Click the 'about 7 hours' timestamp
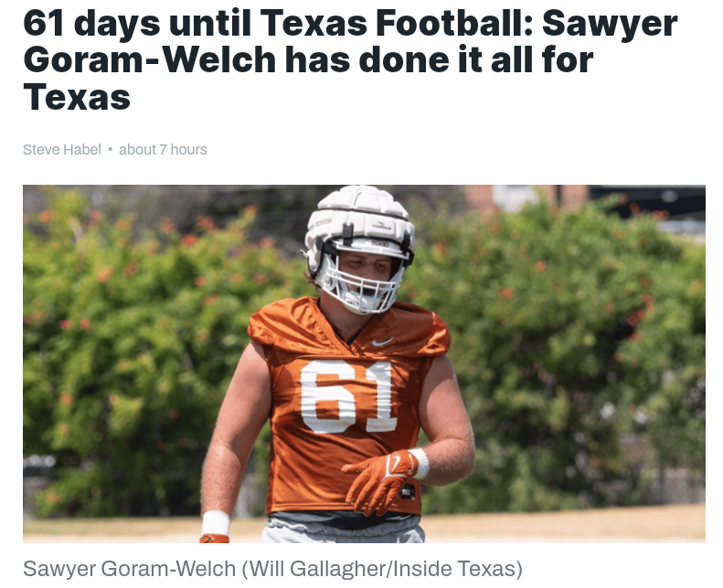 (163, 150)
